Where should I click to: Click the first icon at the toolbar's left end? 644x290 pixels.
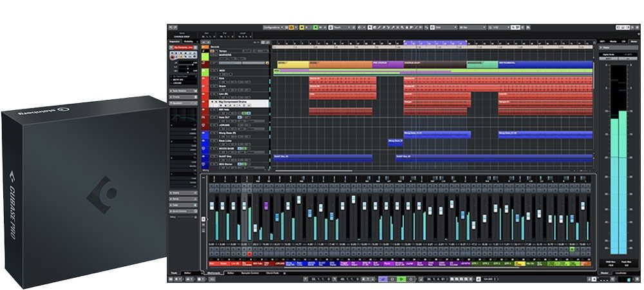point(171,27)
